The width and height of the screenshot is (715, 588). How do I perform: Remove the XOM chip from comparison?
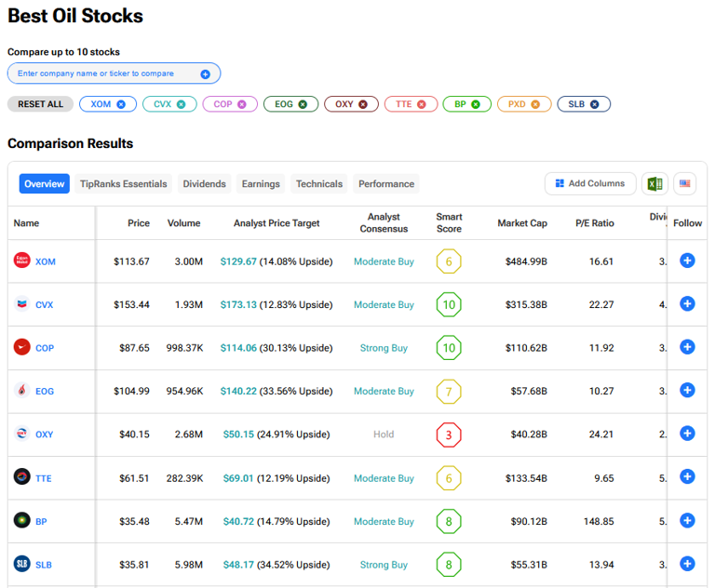[121, 104]
